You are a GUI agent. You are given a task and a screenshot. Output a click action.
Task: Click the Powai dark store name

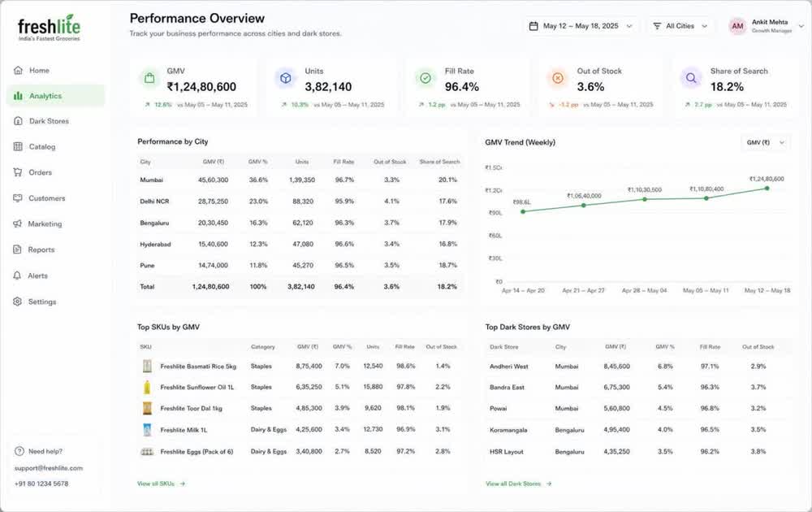(499, 408)
